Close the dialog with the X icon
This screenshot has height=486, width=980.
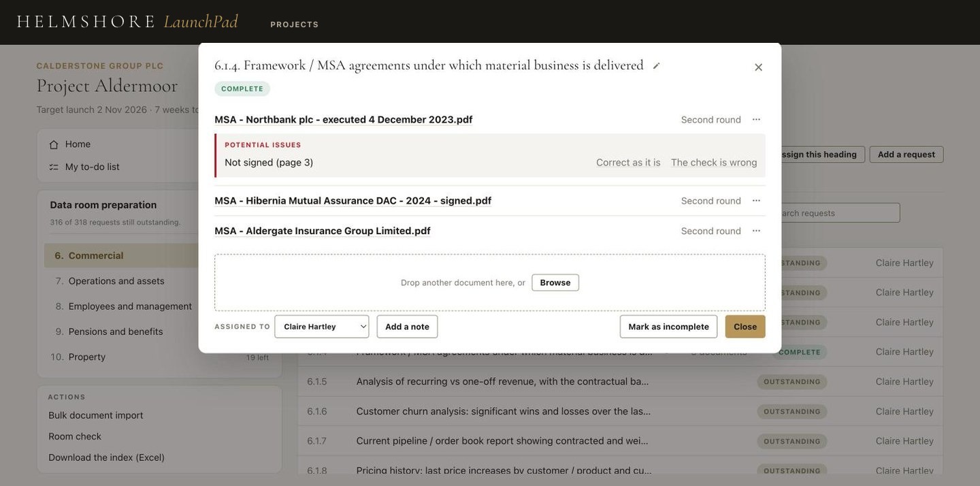point(758,67)
